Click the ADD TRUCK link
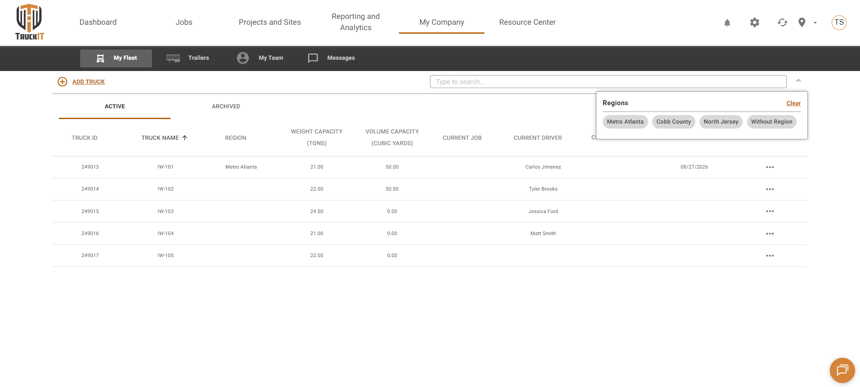The height and width of the screenshot is (387, 860). click(x=88, y=82)
